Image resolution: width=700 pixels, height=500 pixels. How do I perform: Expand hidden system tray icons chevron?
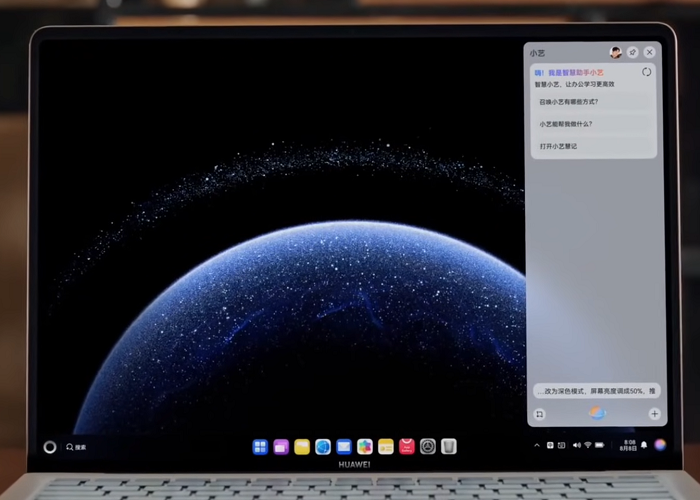pyautogui.click(x=537, y=445)
